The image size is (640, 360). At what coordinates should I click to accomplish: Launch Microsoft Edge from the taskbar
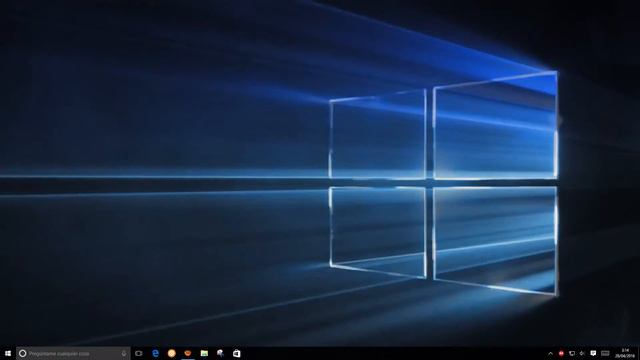click(155, 353)
